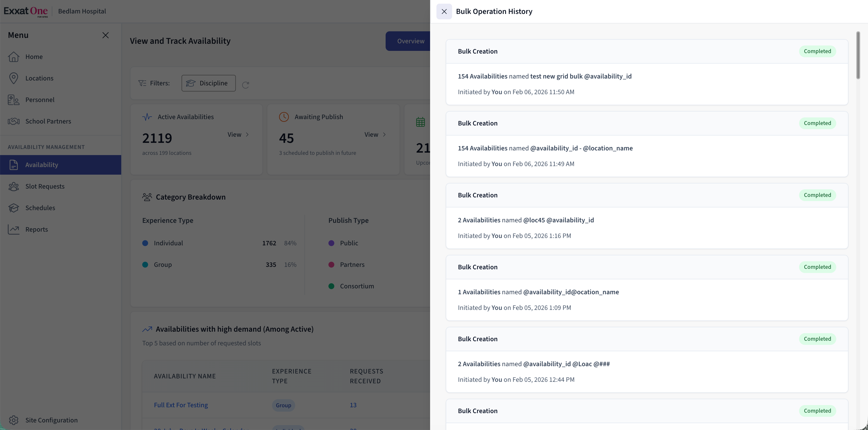Click the Reports chart icon
868x430 pixels.
click(13, 230)
